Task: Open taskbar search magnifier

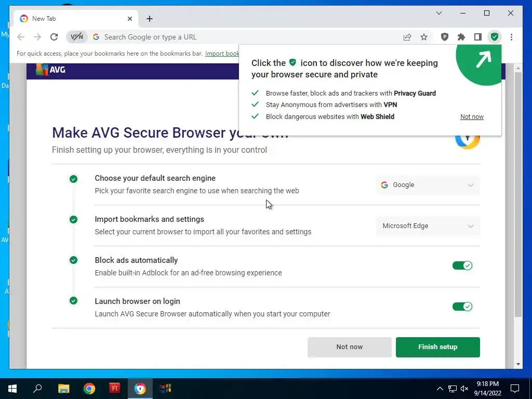Action: coord(37,388)
